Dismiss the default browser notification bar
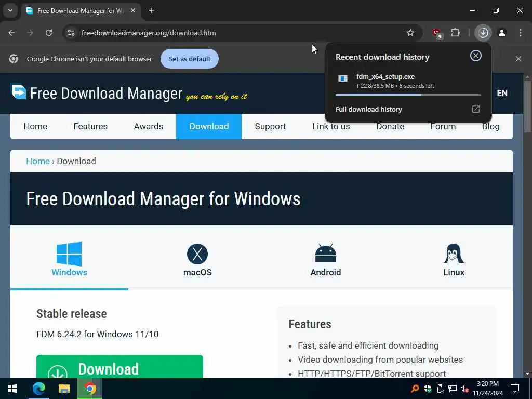Viewport: 532px width, 399px height. coord(518,59)
